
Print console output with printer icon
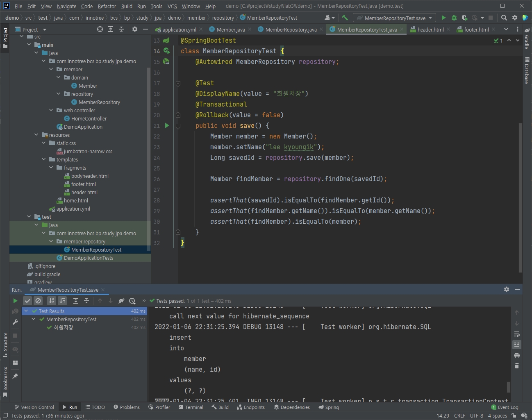pos(517,355)
